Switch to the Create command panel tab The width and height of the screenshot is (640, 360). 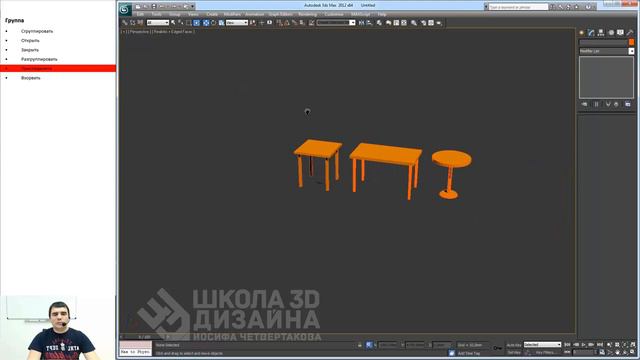(x=582, y=33)
